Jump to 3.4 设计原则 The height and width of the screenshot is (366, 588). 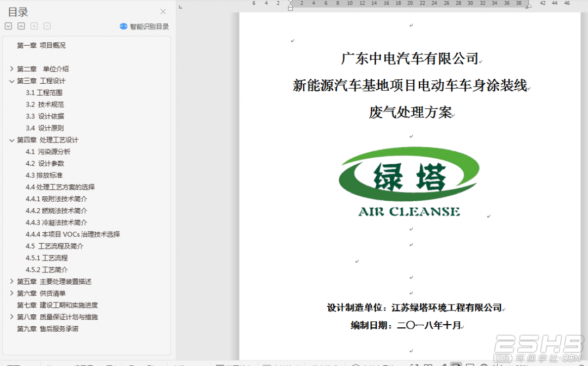(x=45, y=128)
